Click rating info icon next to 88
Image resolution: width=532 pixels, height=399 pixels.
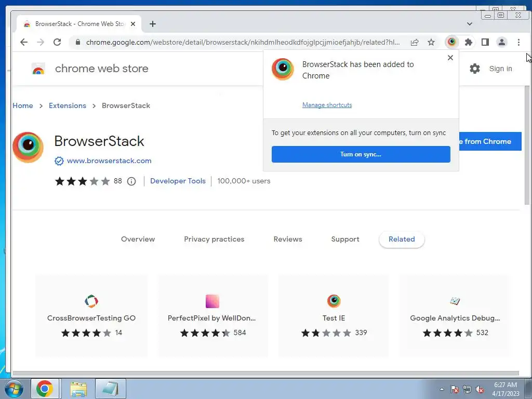131,181
